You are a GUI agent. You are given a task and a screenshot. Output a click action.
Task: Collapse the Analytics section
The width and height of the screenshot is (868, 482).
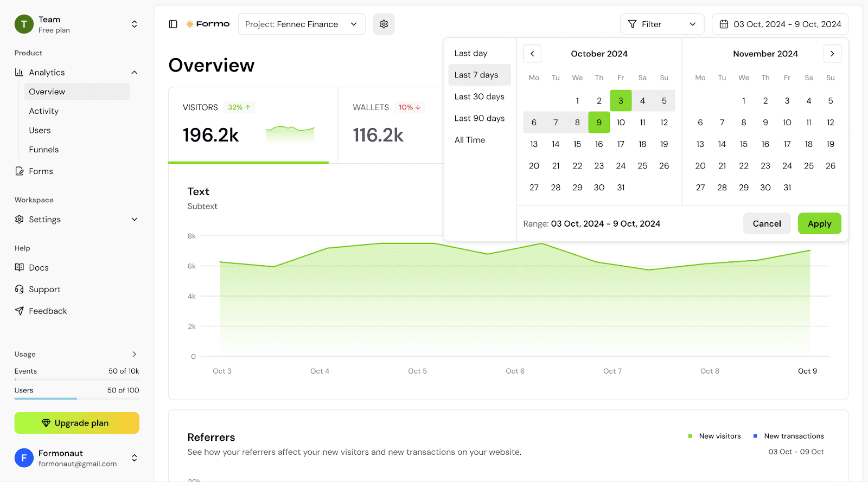[x=135, y=73]
